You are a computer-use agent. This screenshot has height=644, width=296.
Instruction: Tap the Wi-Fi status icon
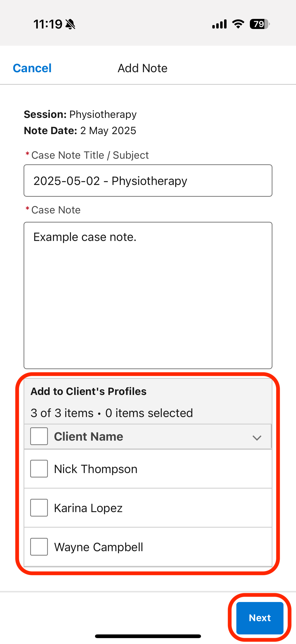pyautogui.click(x=238, y=24)
